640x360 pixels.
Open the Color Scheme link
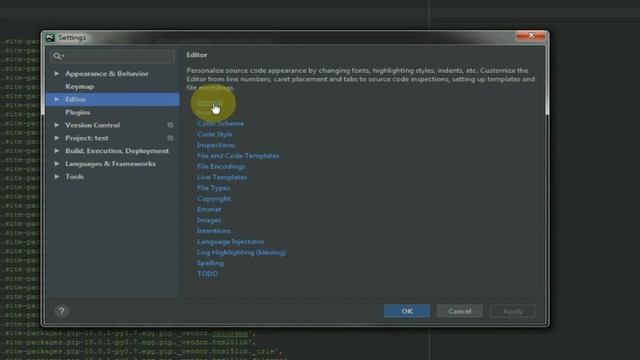[x=220, y=123]
